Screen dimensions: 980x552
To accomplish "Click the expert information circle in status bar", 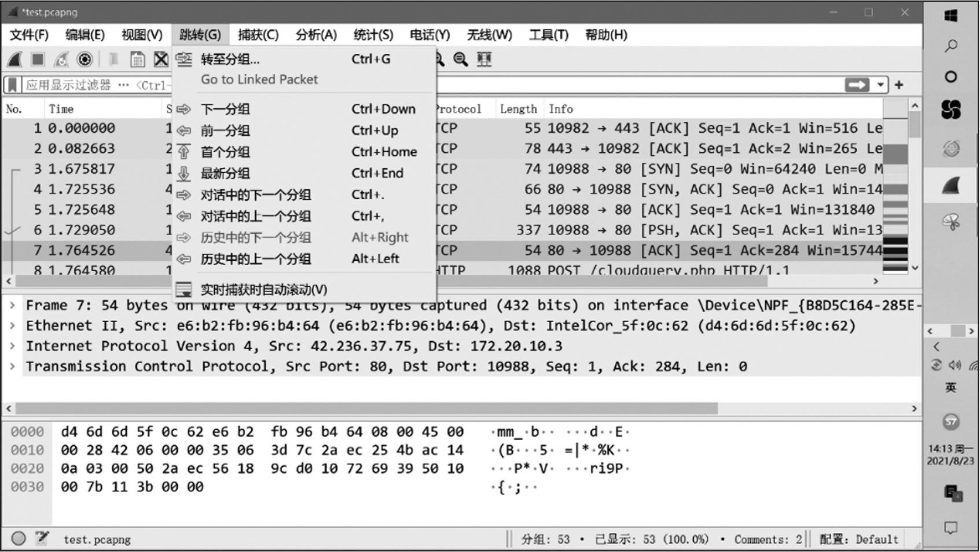I will tap(19, 538).
